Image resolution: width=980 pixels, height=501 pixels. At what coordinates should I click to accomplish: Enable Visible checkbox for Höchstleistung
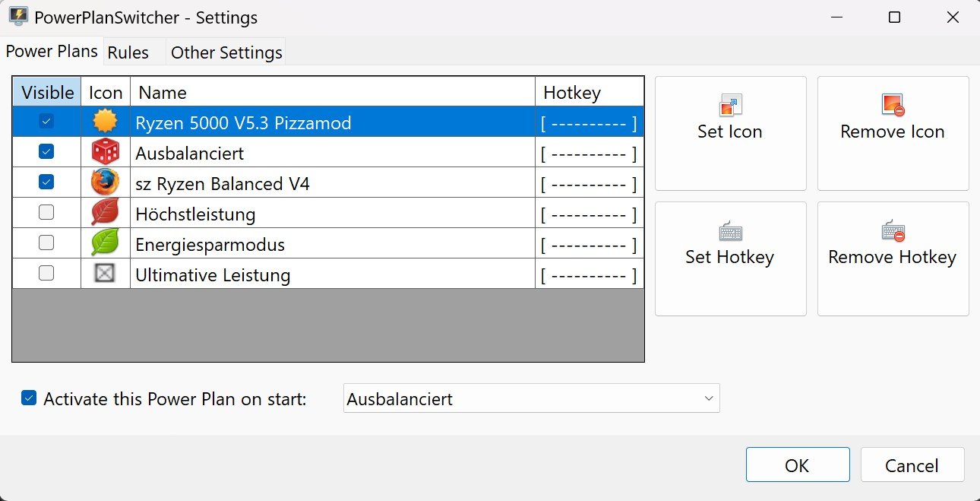[46, 213]
